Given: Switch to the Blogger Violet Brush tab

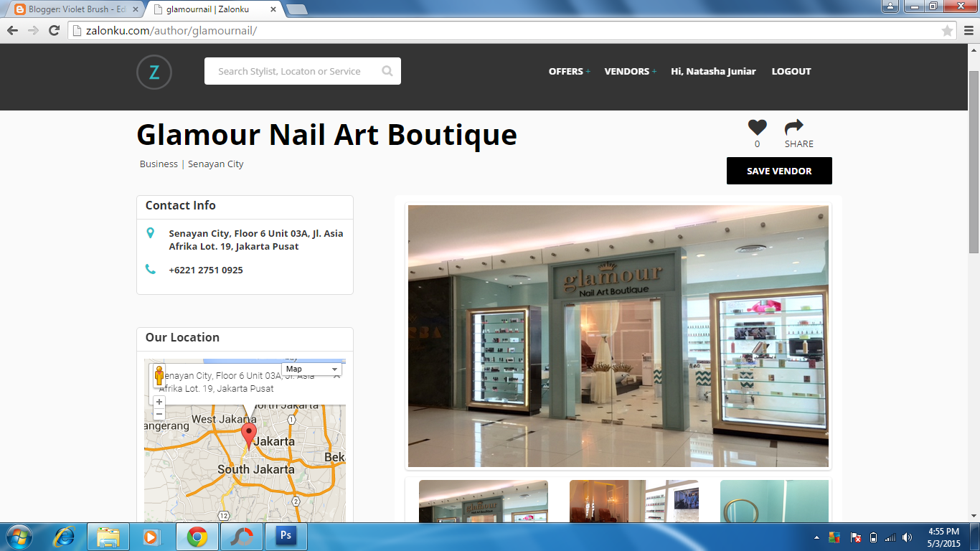Looking at the screenshot, I should [x=75, y=9].
